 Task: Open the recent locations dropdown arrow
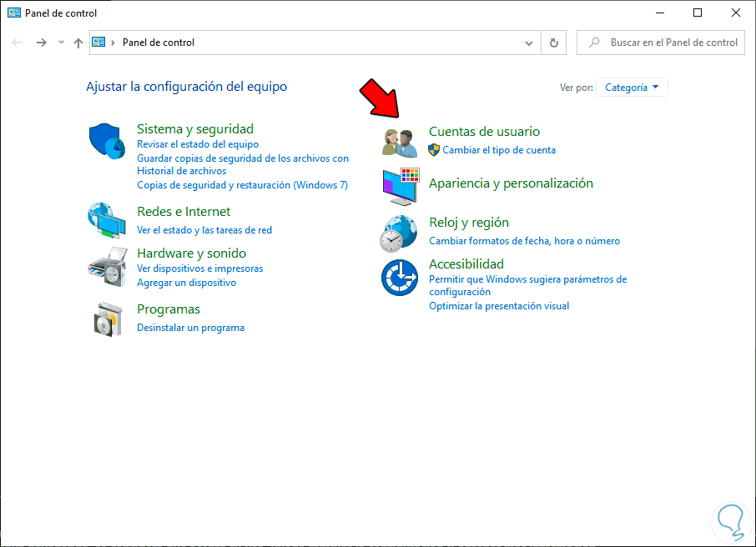(x=61, y=43)
